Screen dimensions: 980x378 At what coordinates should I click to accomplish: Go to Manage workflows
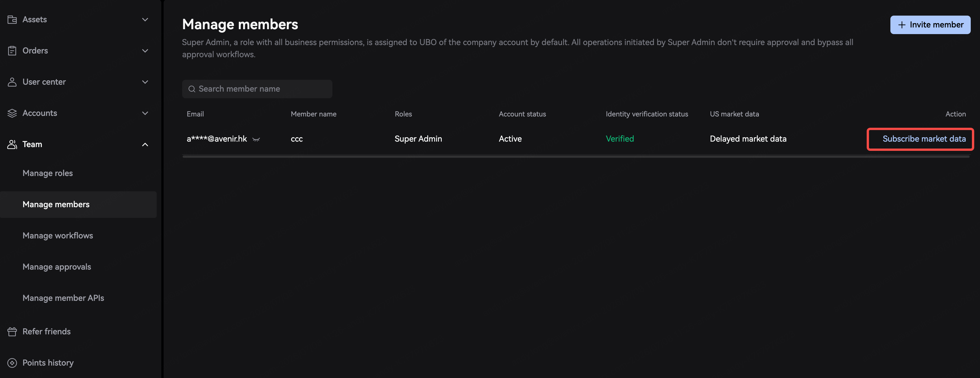pyautogui.click(x=58, y=236)
